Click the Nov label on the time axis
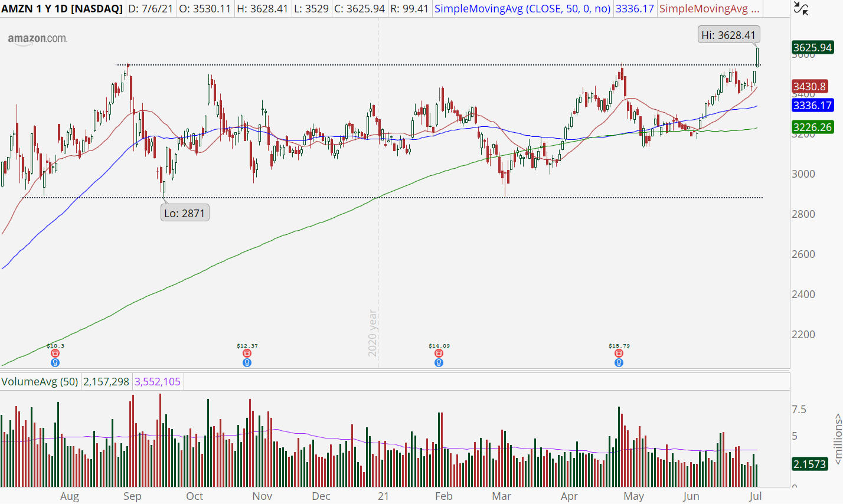This screenshot has height=504, width=843. pyautogui.click(x=262, y=496)
